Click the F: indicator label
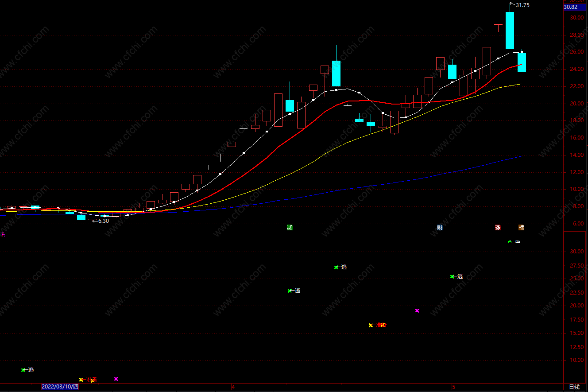Image resolution: width=588 pixels, height=392 pixels. pyautogui.click(x=5, y=235)
